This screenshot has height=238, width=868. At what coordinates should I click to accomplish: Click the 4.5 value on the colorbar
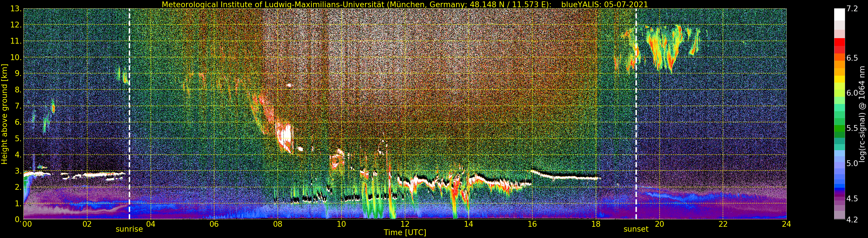coord(852,199)
